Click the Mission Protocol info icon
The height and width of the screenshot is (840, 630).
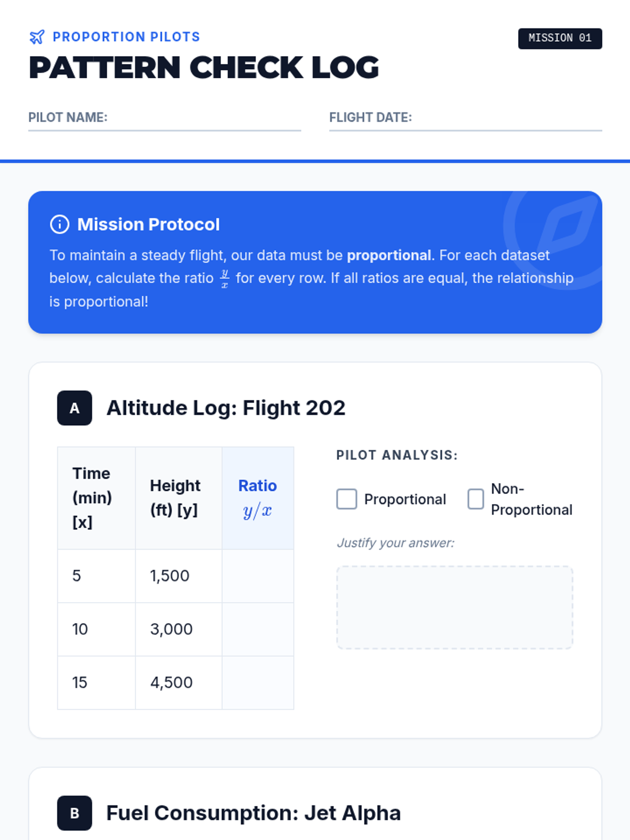point(59,224)
